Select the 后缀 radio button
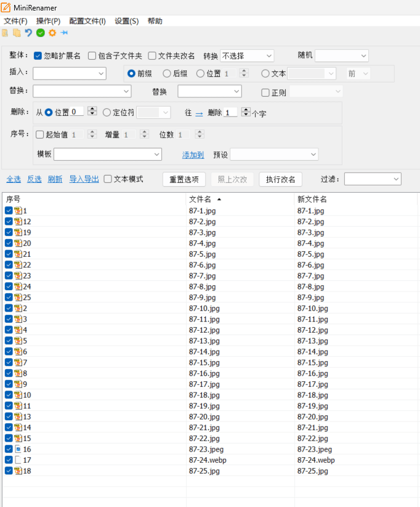This screenshot has width=420, height=507. pos(167,74)
